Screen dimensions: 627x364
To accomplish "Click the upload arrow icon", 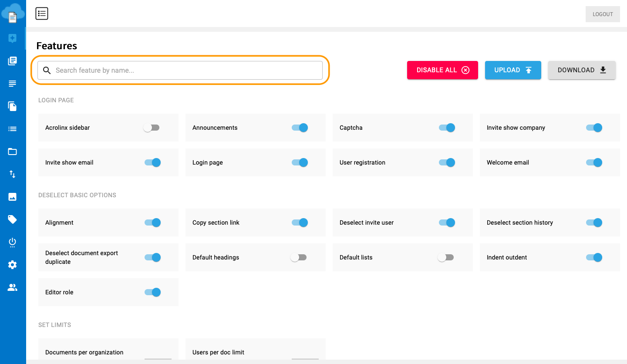I will [529, 70].
